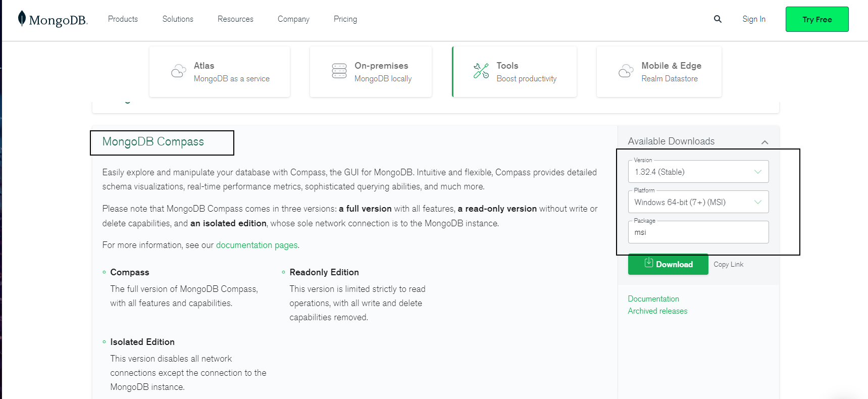This screenshot has height=399, width=868.
Task: Click Copy Link
Action: 728,264
